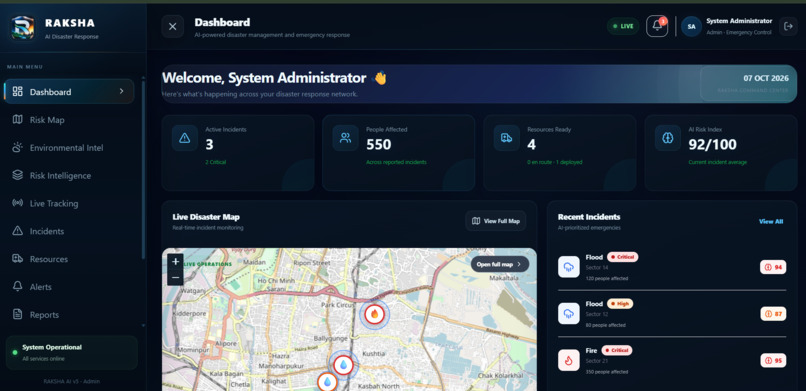Click the SA user avatar
The width and height of the screenshot is (806, 391).
[x=691, y=26]
